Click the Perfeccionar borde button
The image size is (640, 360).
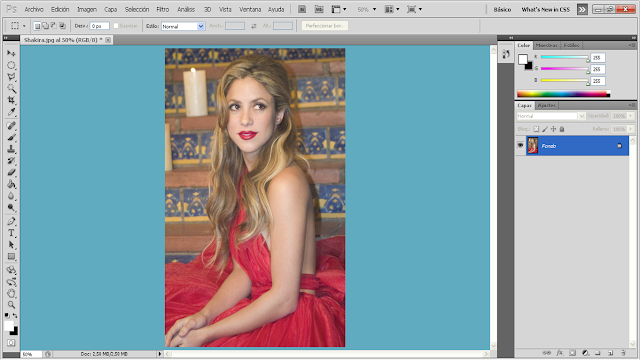(324, 26)
